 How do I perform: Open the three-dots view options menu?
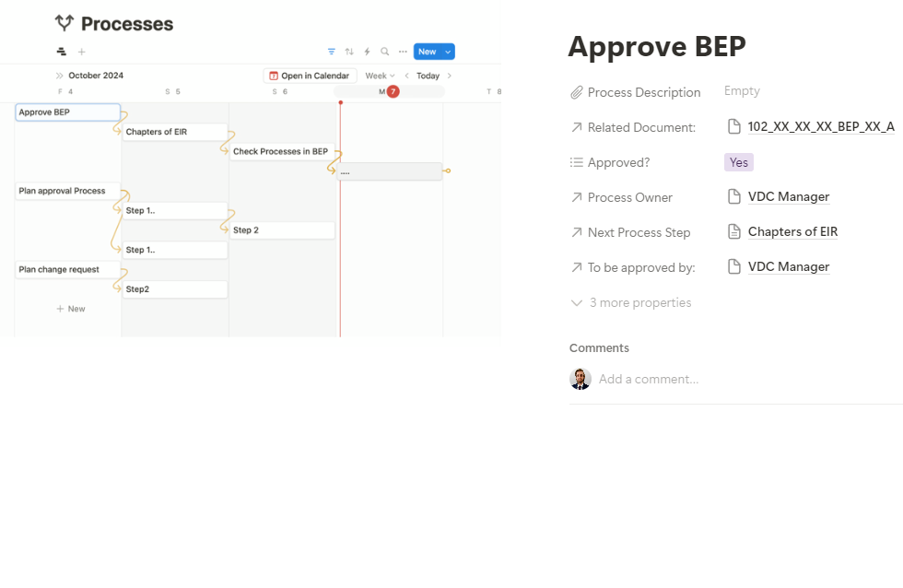click(x=402, y=52)
